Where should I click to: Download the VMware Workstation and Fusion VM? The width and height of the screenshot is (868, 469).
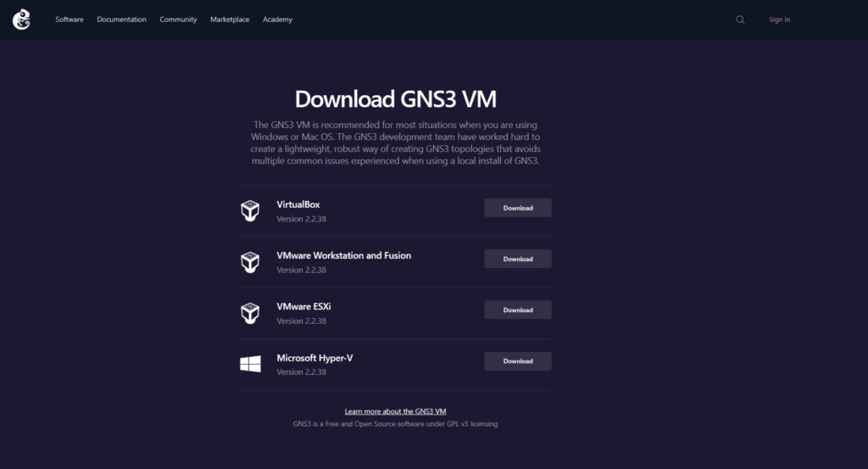point(518,259)
